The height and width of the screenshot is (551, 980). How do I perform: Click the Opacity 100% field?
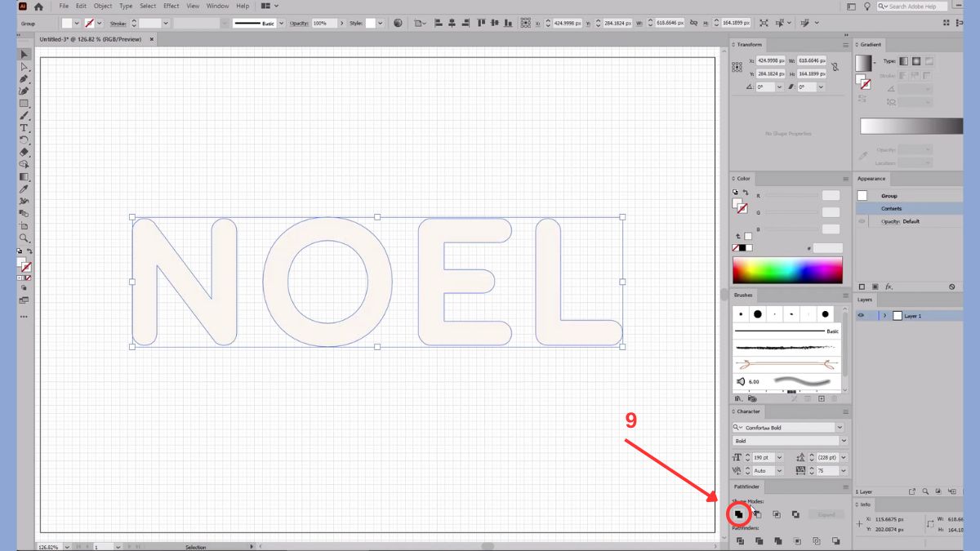tap(324, 24)
